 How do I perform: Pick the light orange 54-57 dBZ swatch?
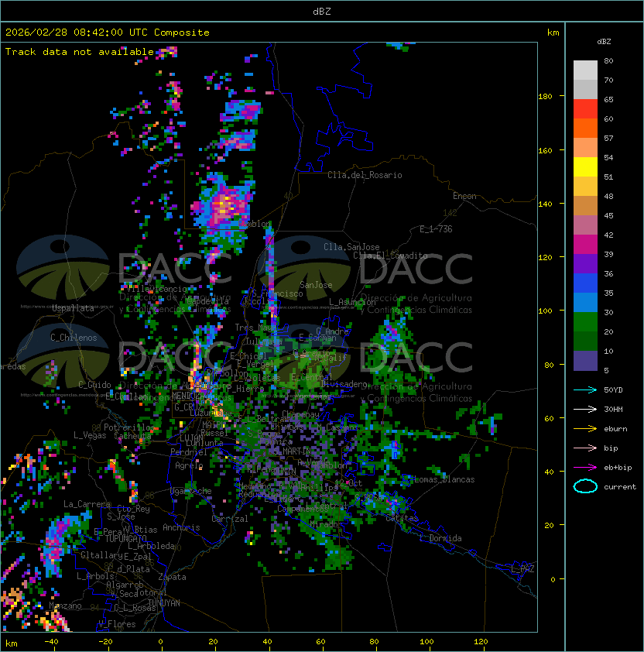tap(585, 148)
